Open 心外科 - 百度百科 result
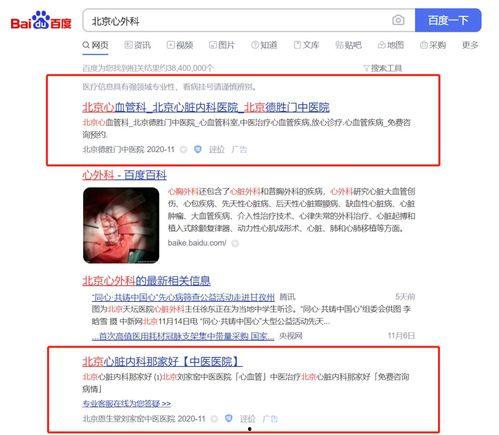This screenshot has height=435, width=499. point(124,175)
